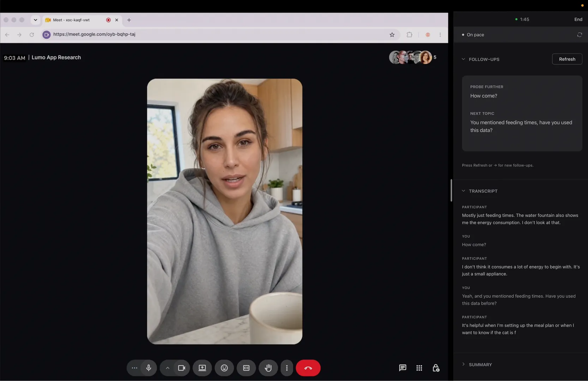Start presenting your screen

click(202, 368)
